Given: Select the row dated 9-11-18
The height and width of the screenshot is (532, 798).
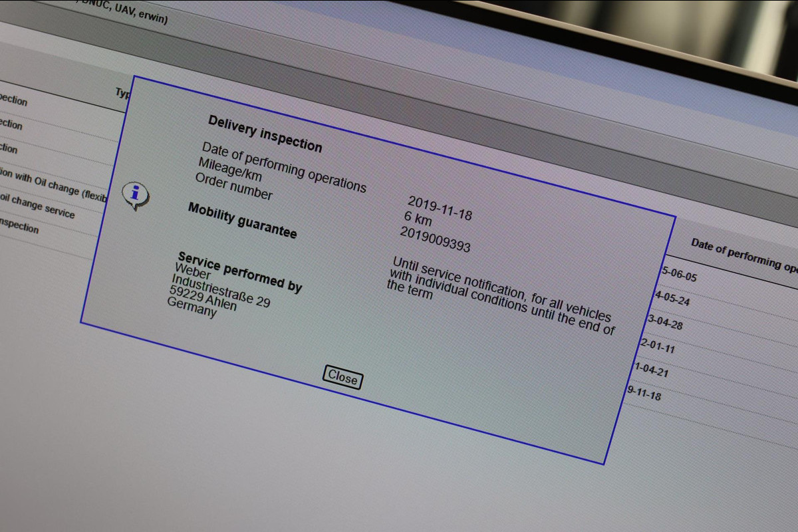Looking at the screenshot, I should click(644, 392).
